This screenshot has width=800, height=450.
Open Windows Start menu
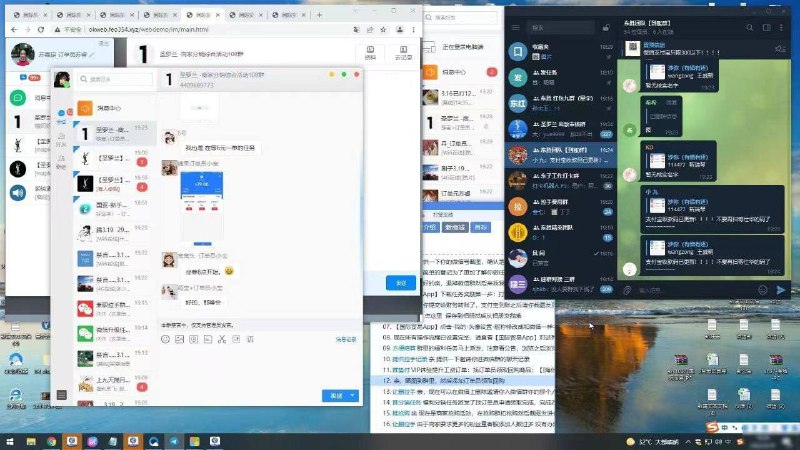point(10,441)
